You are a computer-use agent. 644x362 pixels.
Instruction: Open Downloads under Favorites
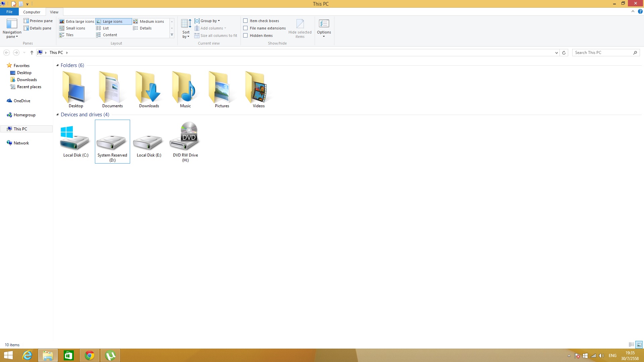pos(27,80)
